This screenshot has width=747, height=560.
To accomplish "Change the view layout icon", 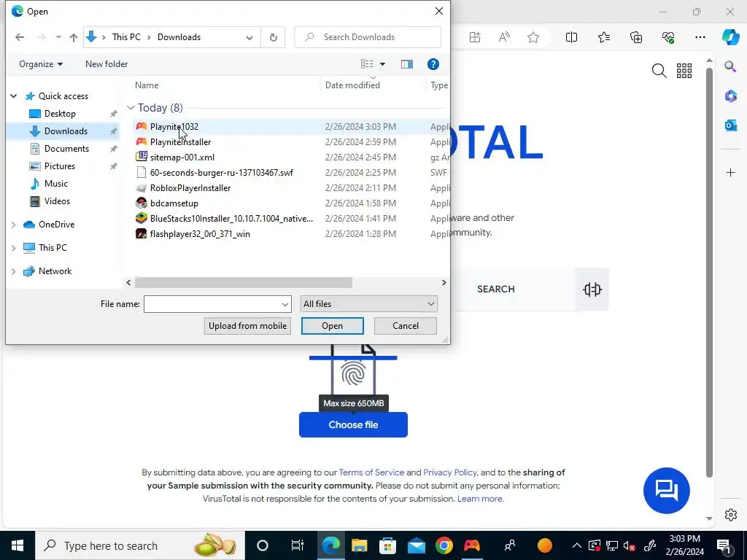I will [x=367, y=64].
